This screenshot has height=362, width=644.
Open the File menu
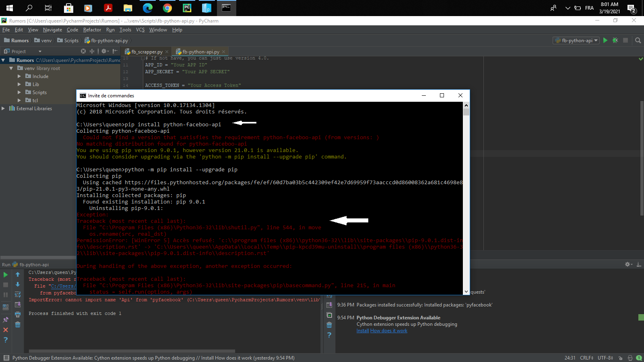[x=6, y=30]
